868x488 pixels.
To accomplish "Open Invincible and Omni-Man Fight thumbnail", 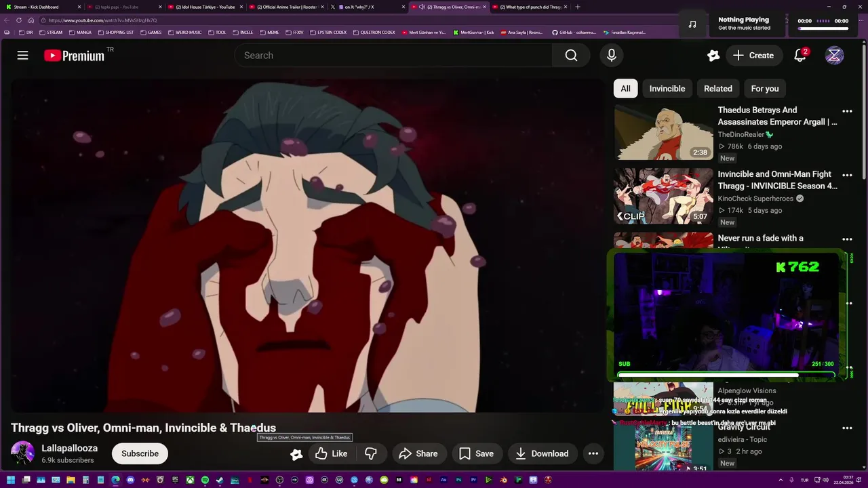I will tap(663, 197).
